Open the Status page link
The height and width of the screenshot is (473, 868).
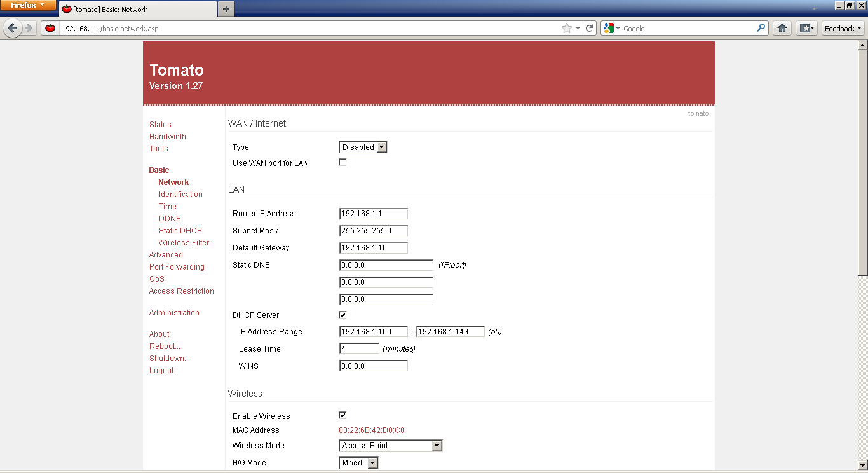[160, 125]
